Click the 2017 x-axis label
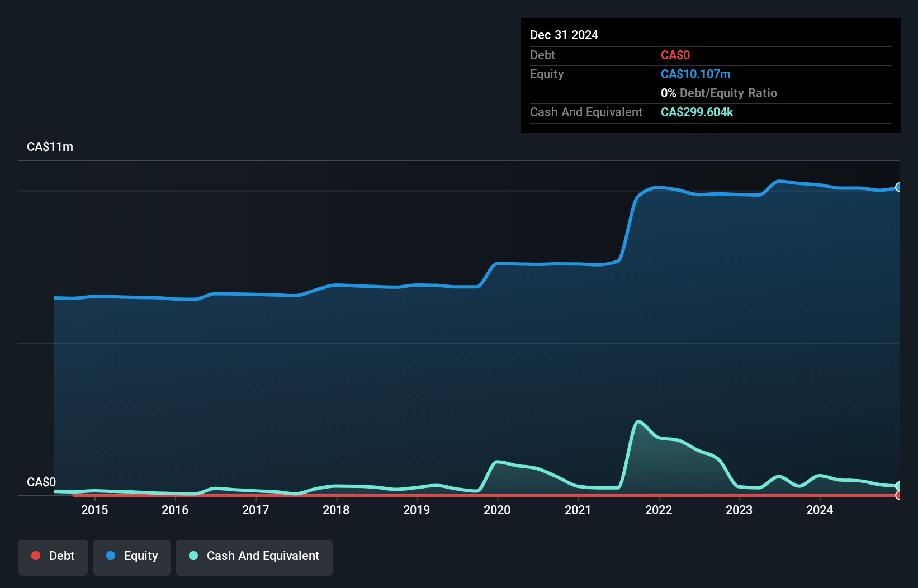Screen dimensions: 918x588 pyautogui.click(x=255, y=510)
